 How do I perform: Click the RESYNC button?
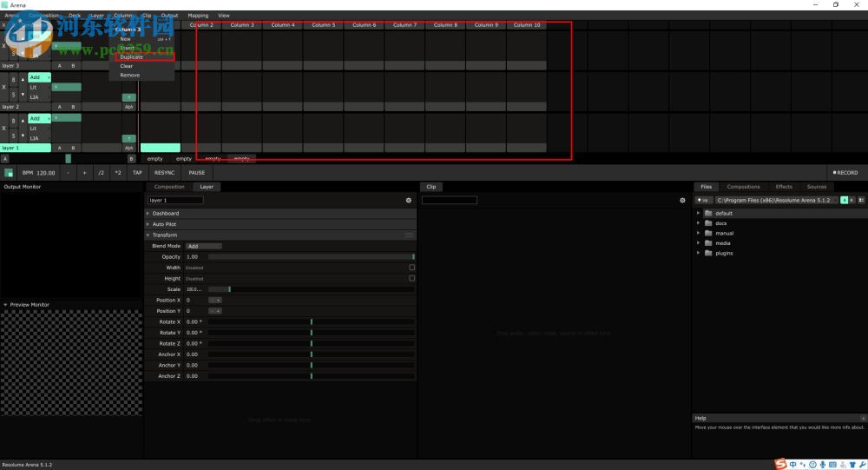pyautogui.click(x=164, y=173)
